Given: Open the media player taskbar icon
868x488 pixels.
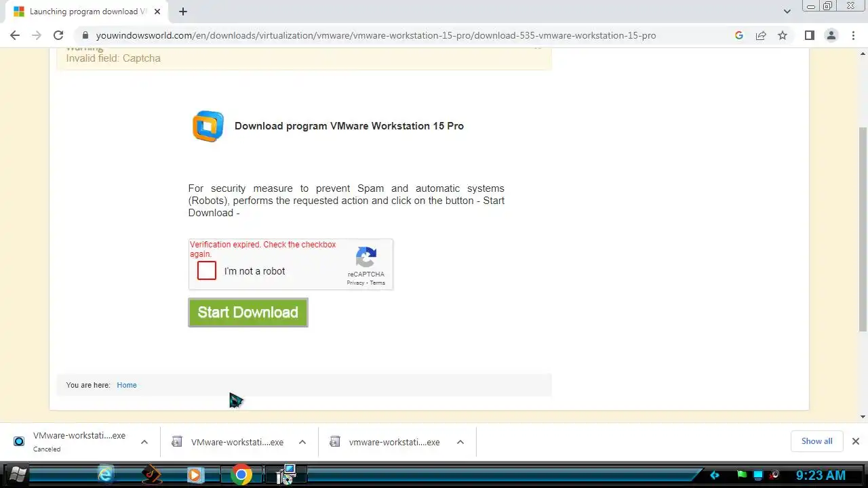Looking at the screenshot, I should pos(195,474).
